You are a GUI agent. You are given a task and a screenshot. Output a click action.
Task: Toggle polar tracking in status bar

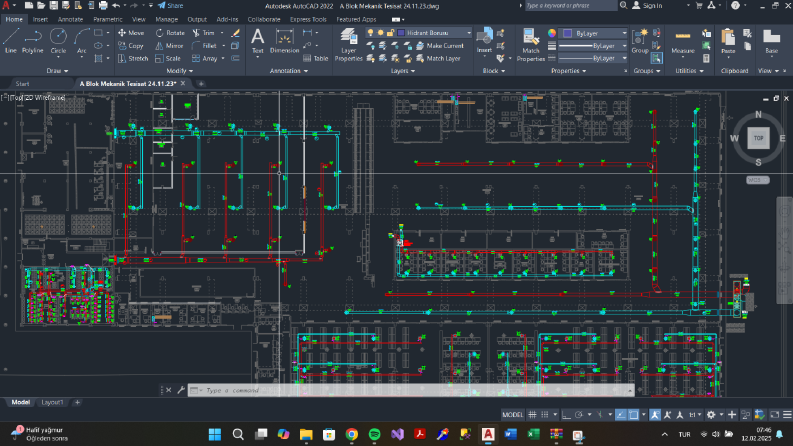pyautogui.click(x=579, y=415)
